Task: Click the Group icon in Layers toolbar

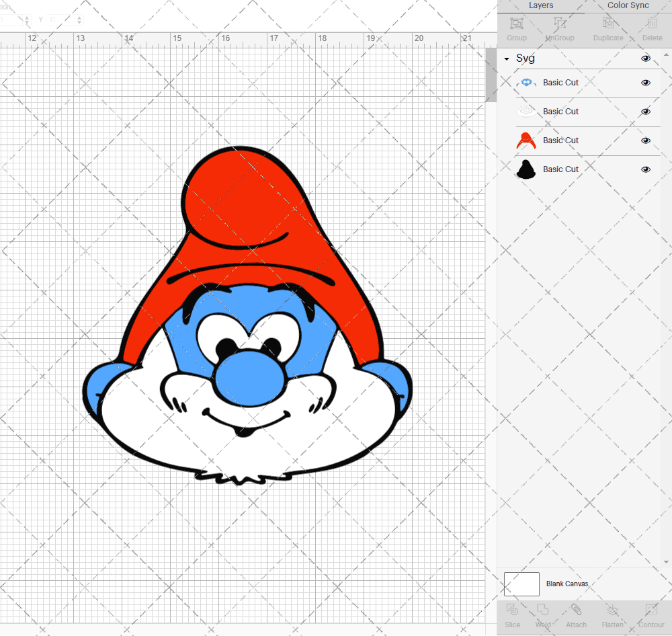Action: (516, 23)
